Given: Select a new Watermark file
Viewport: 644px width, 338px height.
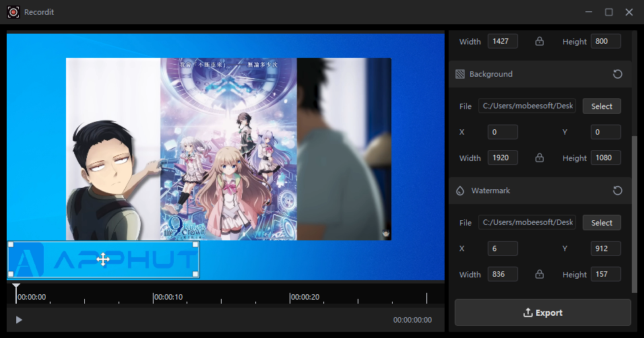Looking at the screenshot, I should (x=602, y=223).
